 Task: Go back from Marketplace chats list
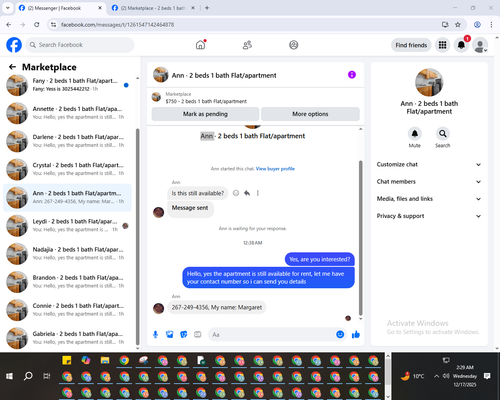coord(12,67)
